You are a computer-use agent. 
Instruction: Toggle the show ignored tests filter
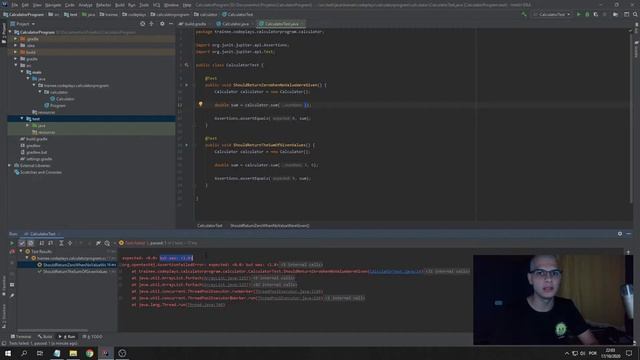(31, 243)
